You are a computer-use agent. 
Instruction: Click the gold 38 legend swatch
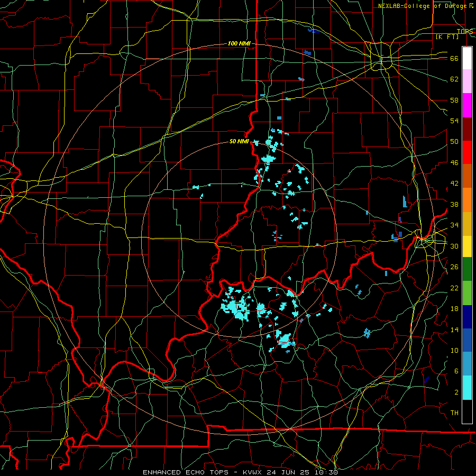[x=467, y=224]
